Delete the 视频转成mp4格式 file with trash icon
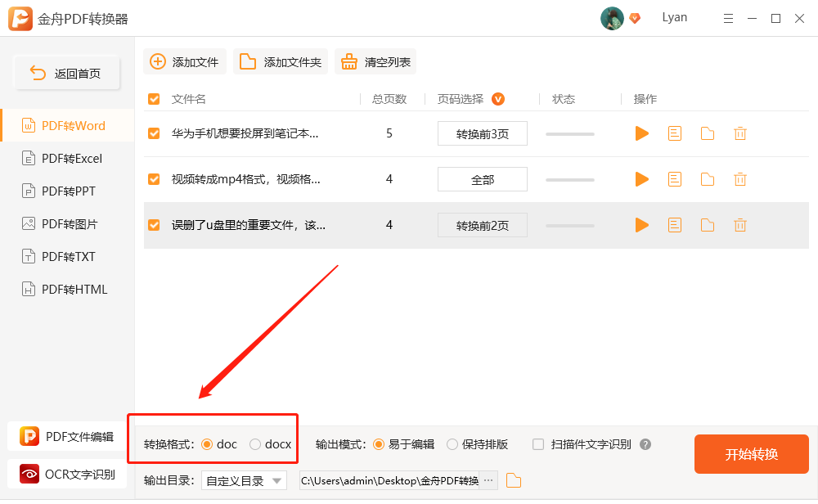This screenshot has height=504, width=818. pyautogui.click(x=739, y=179)
